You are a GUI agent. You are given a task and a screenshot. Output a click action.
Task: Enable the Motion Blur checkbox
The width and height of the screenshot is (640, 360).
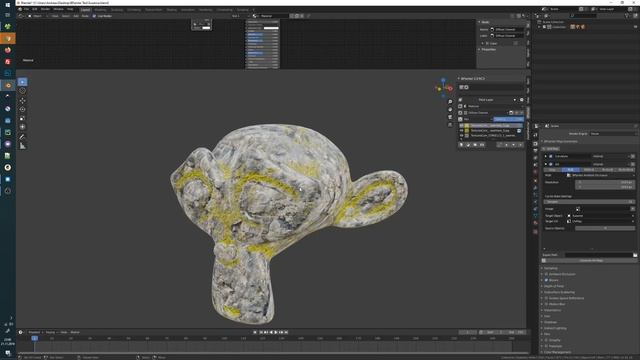click(546, 304)
